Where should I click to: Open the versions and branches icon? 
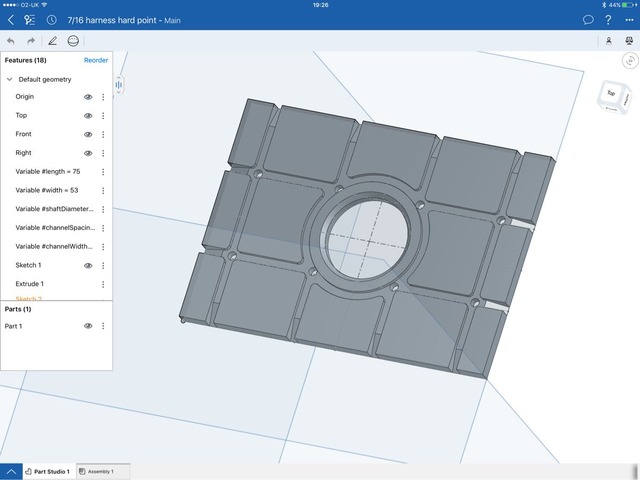pos(30,20)
